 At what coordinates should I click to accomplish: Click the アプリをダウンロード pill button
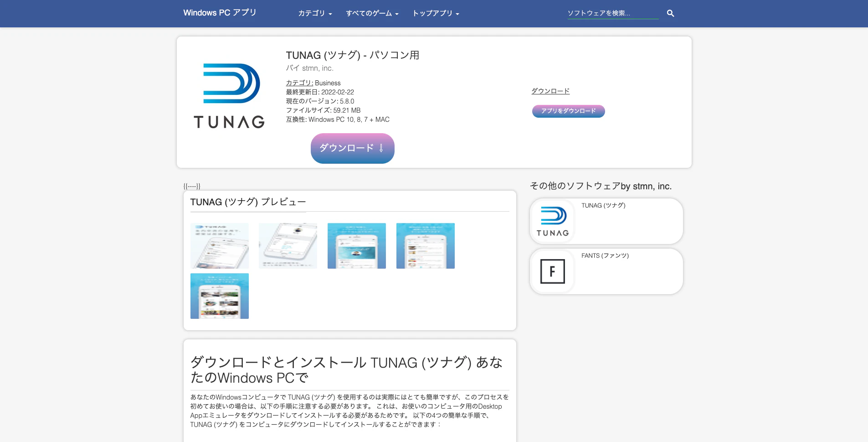coord(568,111)
